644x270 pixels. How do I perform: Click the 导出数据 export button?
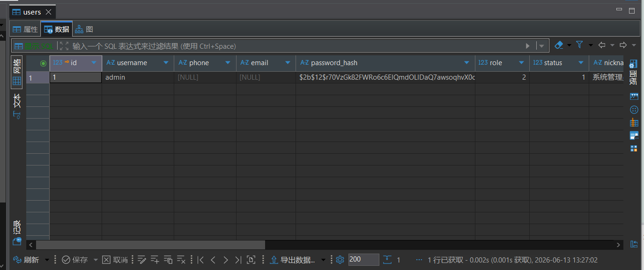(293, 260)
